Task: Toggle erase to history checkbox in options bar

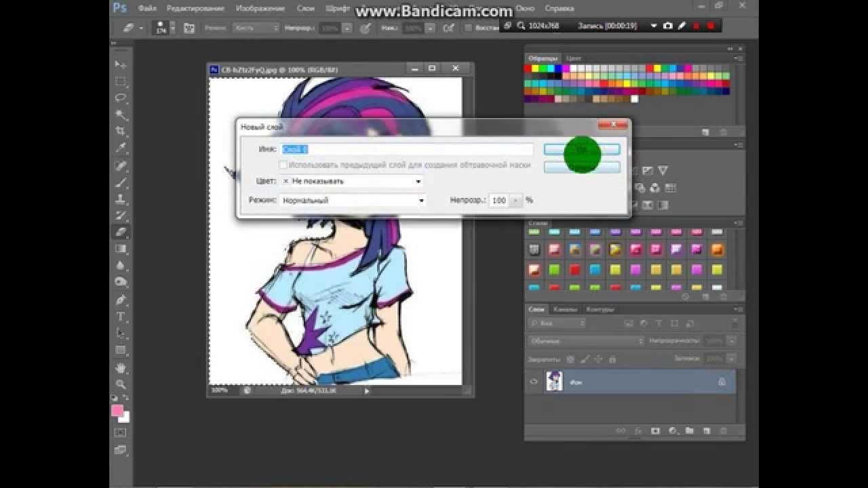Action: click(x=468, y=28)
